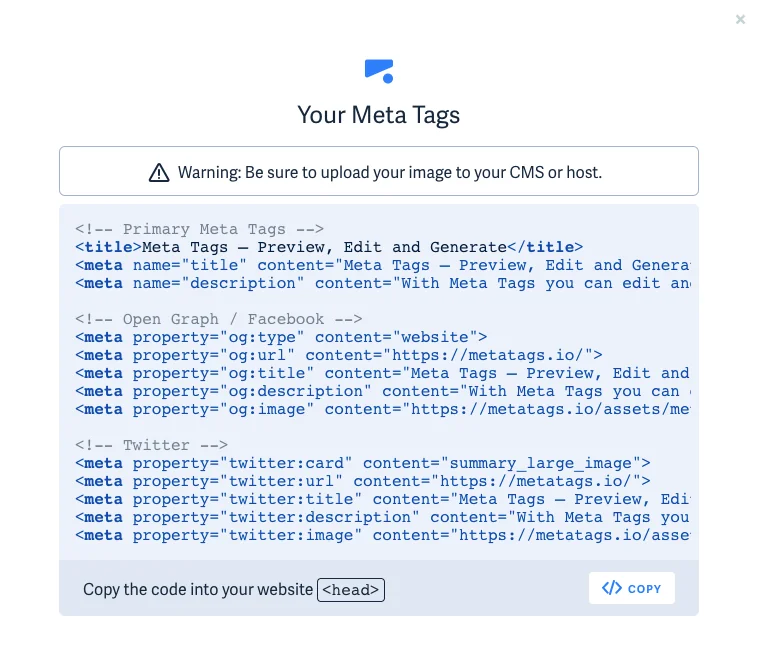Click the Primary Meta Tags comment line
The image size is (758, 667).
(x=199, y=229)
